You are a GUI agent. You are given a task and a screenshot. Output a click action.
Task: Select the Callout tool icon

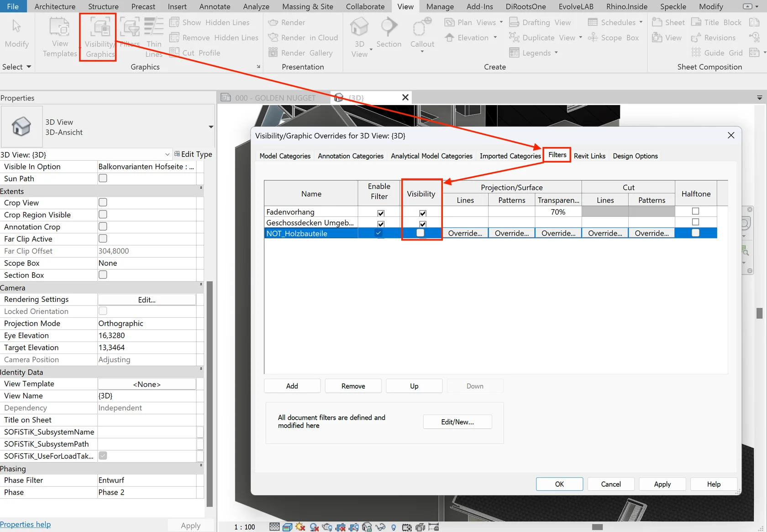[x=422, y=27]
